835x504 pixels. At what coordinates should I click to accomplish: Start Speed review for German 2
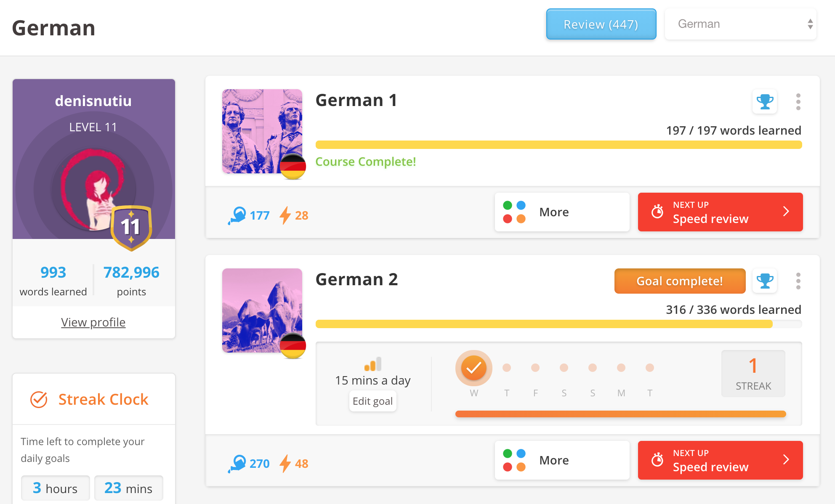coord(720,460)
